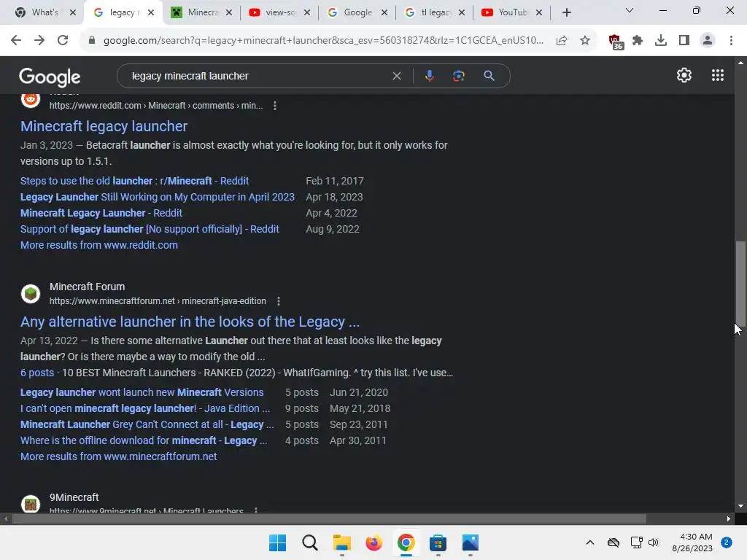The width and height of the screenshot is (747, 560).
Task: Launch Firefox from taskbar
Action: tap(374, 542)
